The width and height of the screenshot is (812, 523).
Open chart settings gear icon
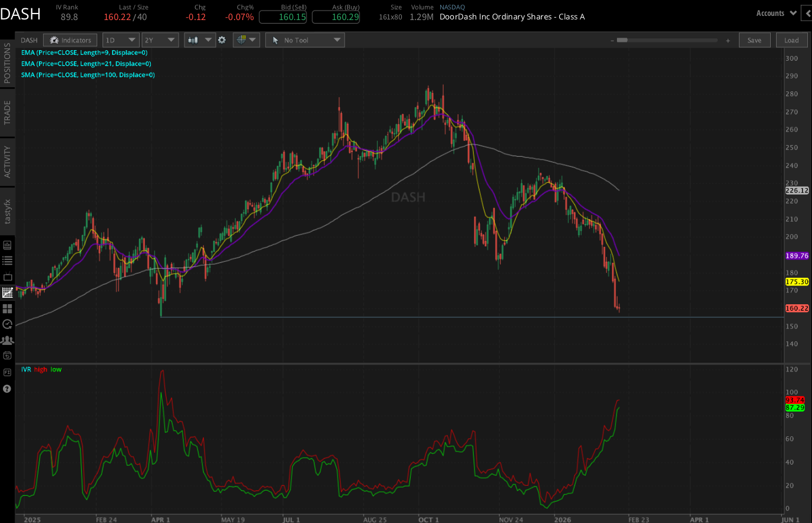pos(222,40)
